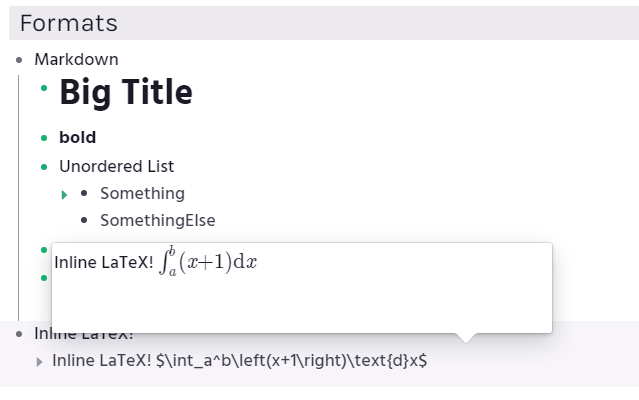Expand the gray triangle before raw LaTeX line

coord(39,362)
